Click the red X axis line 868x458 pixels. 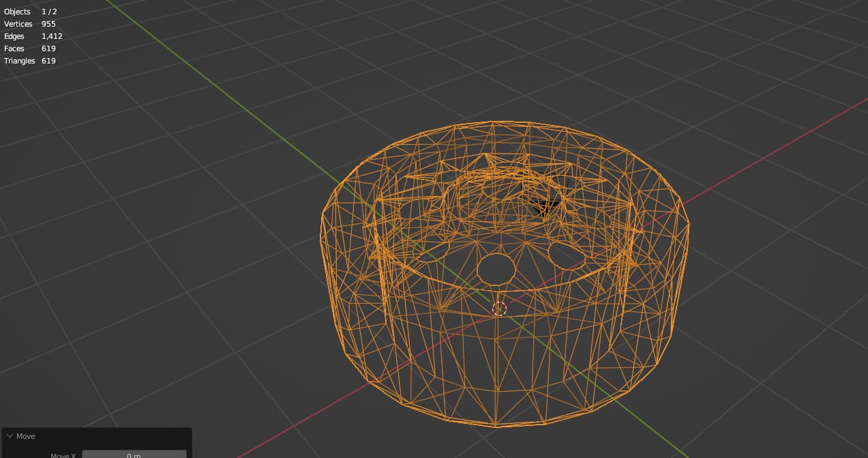(784, 137)
